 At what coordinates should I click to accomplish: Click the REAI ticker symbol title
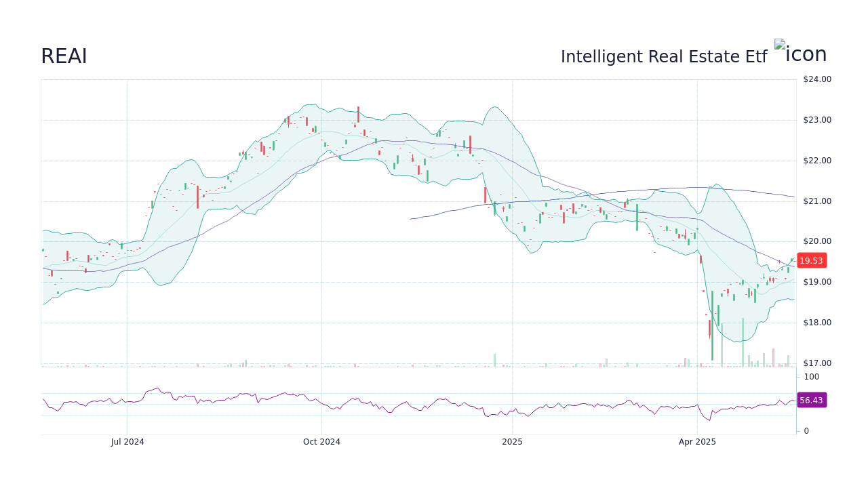click(64, 56)
